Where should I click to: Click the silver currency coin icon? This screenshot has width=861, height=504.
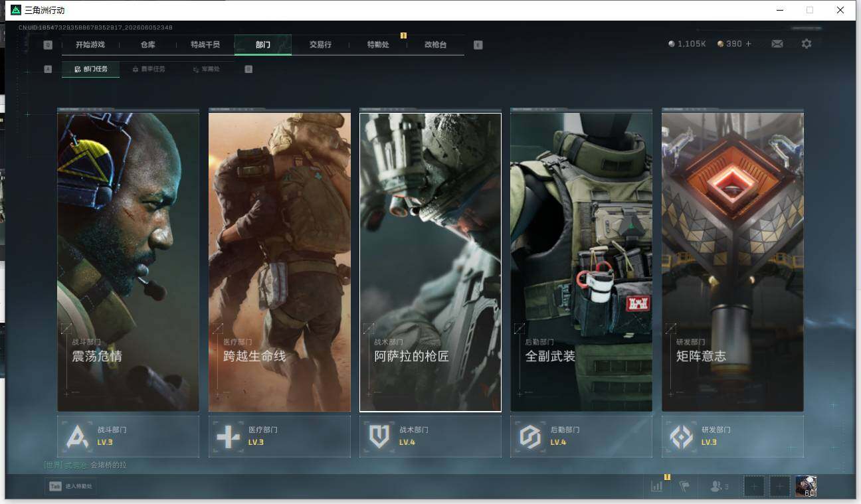tap(672, 44)
